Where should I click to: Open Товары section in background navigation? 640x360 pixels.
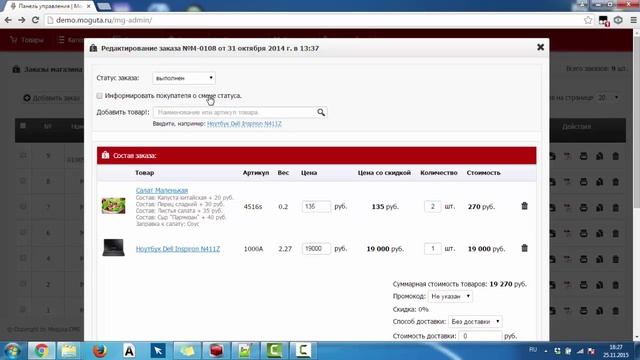point(27,40)
